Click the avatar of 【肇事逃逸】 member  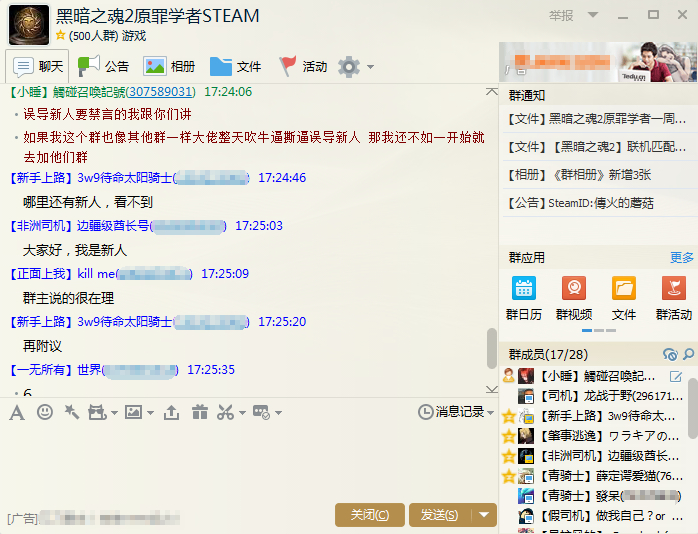(x=526, y=436)
